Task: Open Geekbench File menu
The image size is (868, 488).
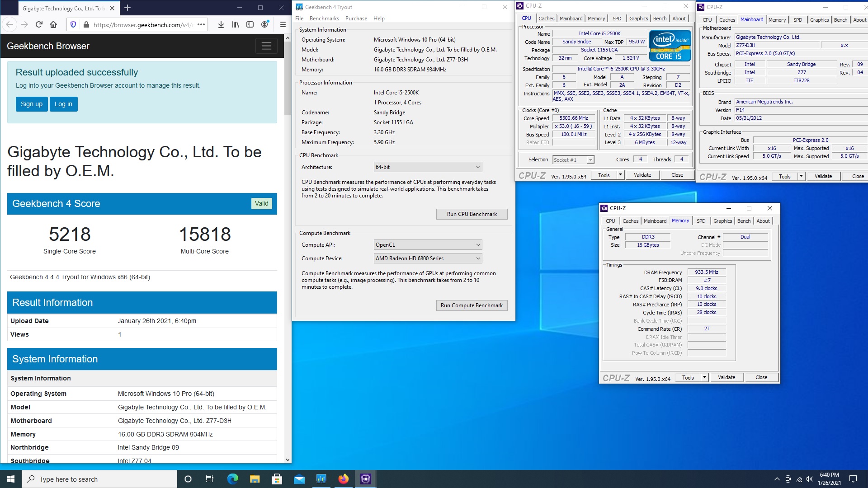Action: point(299,19)
